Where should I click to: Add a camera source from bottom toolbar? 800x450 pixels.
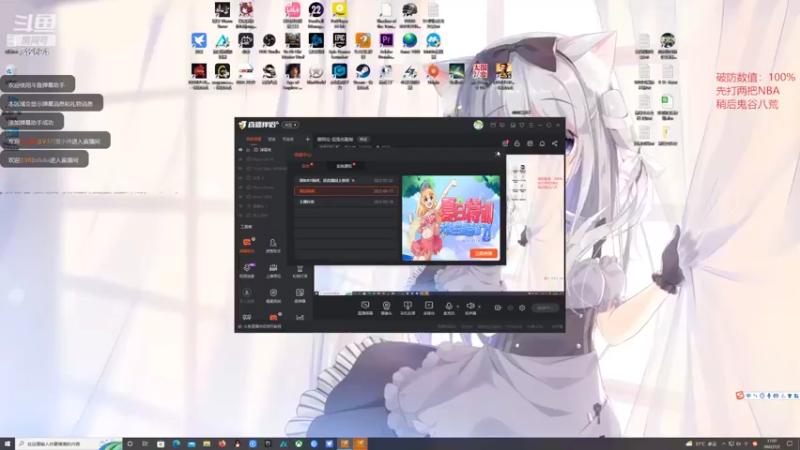pos(386,307)
